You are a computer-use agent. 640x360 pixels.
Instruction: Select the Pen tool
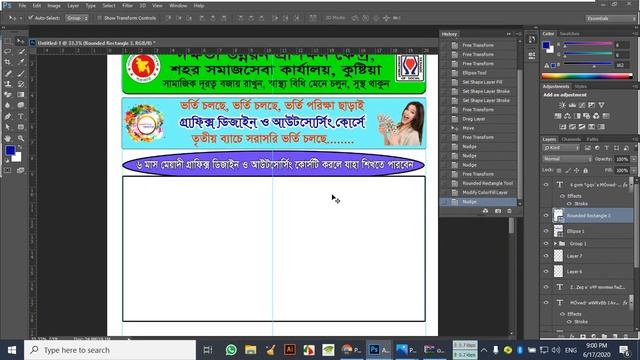8,116
